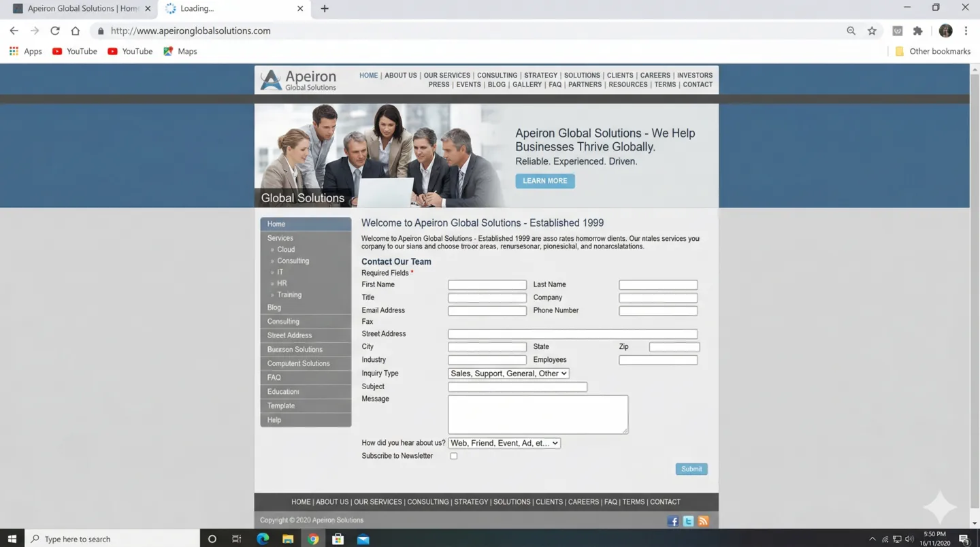Reload the page with the refresh icon
Viewport: 980px width, 547px height.
[x=54, y=31]
